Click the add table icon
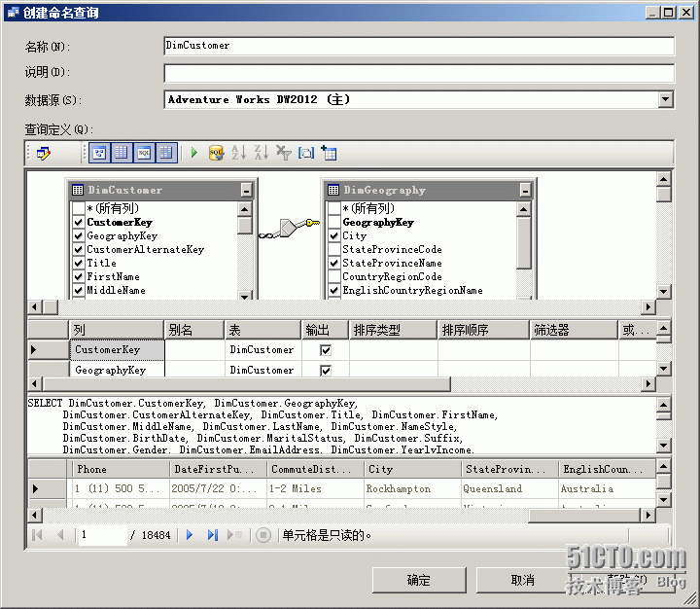The height and width of the screenshot is (609, 700). click(329, 153)
